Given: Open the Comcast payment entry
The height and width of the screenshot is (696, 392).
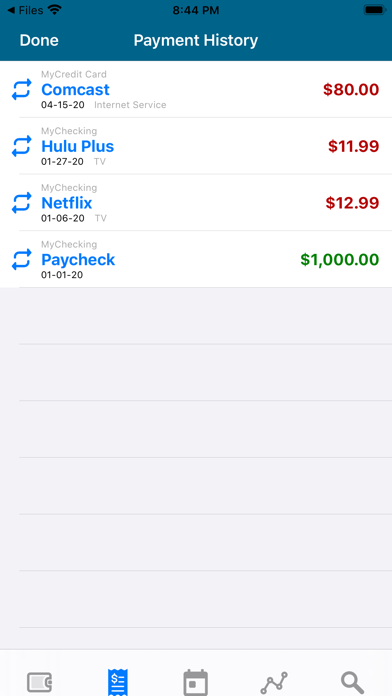Looking at the screenshot, I should click(196, 89).
